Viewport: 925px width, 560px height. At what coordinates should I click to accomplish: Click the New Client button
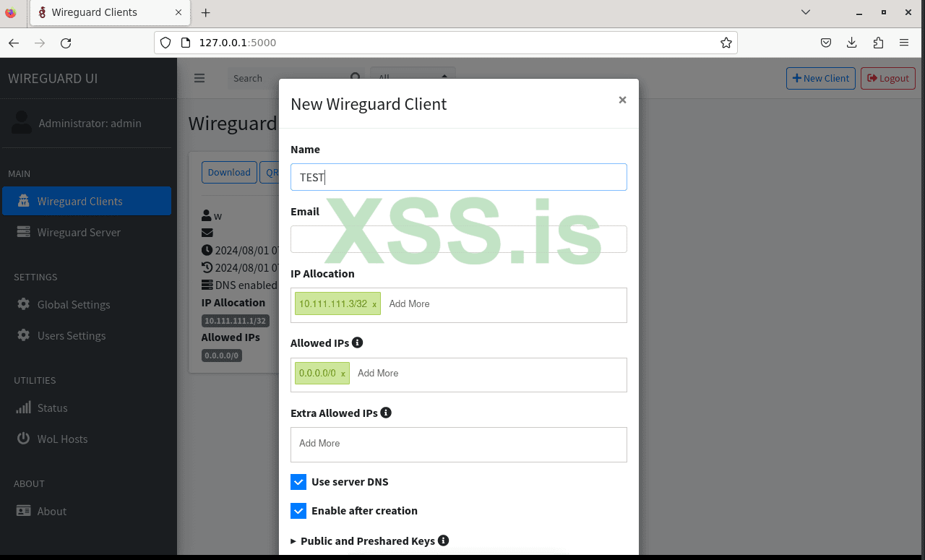tap(821, 78)
